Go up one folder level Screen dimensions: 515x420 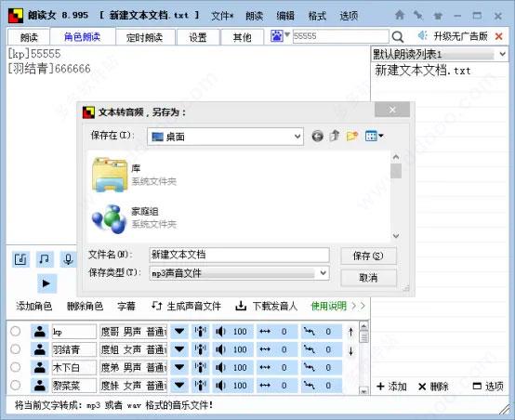335,136
